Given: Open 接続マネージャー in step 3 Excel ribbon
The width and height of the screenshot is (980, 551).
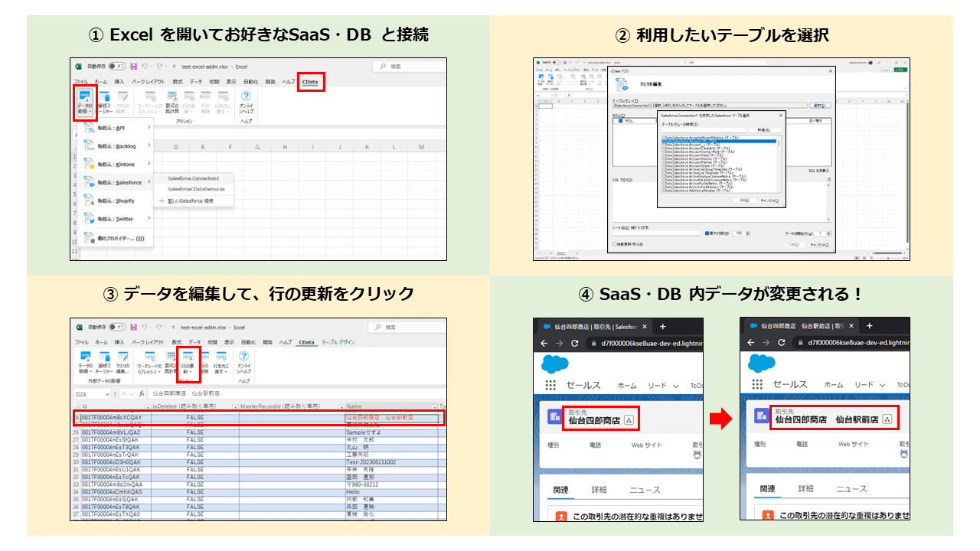Looking at the screenshot, I should pyautogui.click(x=104, y=363).
